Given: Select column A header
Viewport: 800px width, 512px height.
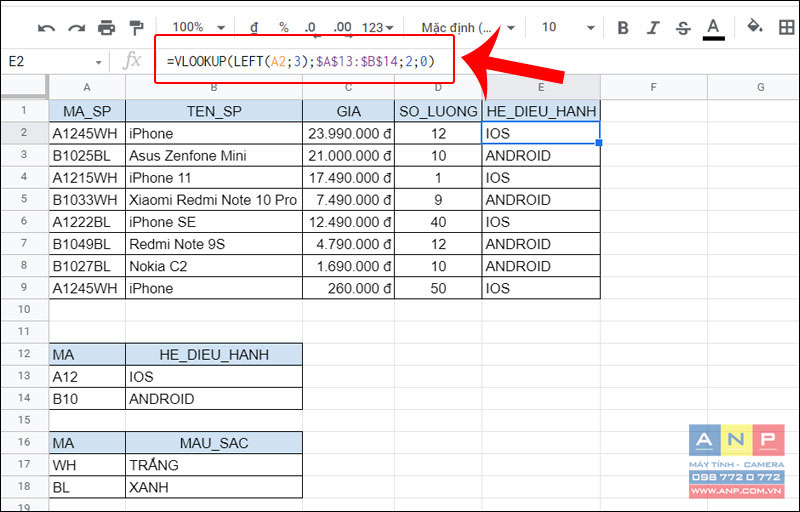Looking at the screenshot, I should pyautogui.click(x=87, y=87).
